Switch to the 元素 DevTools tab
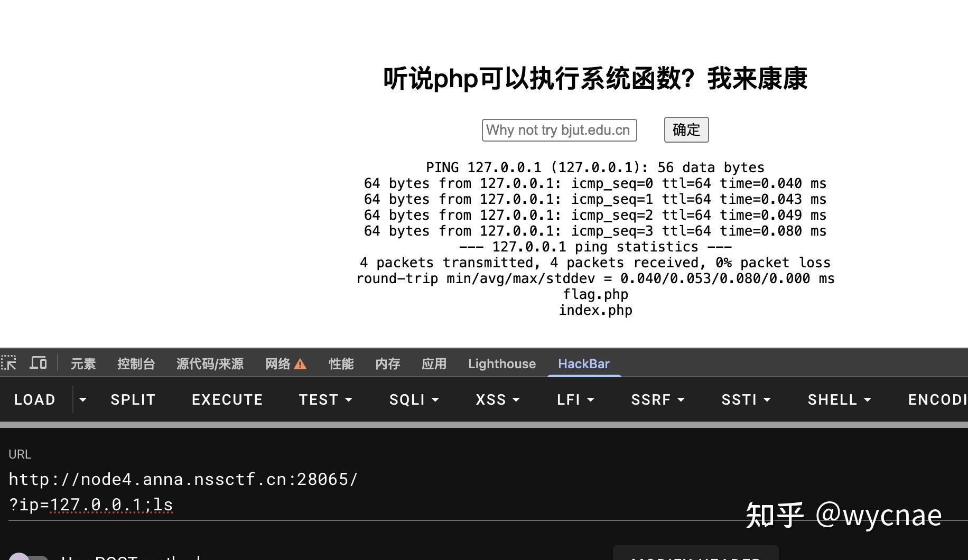 [x=82, y=363]
